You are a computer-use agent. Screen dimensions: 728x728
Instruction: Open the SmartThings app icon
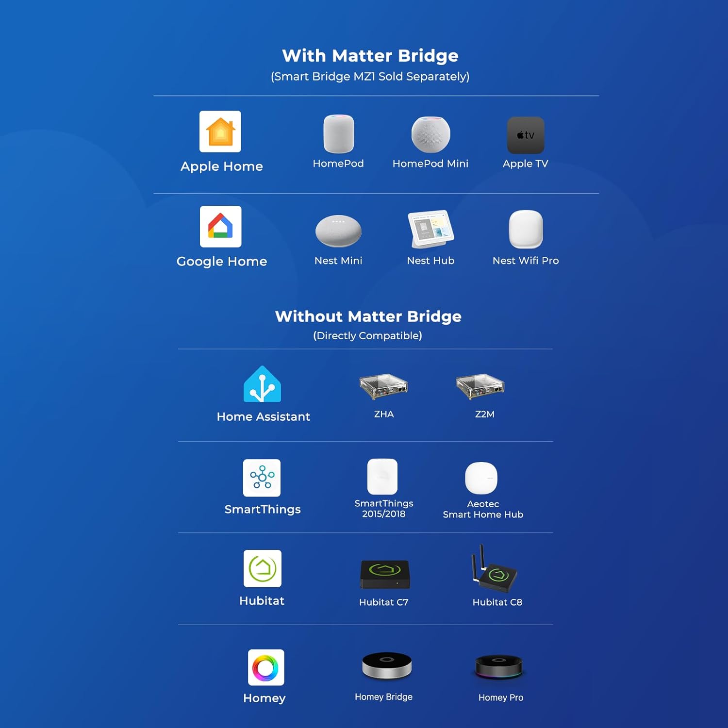pyautogui.click(x=262, y=478)
